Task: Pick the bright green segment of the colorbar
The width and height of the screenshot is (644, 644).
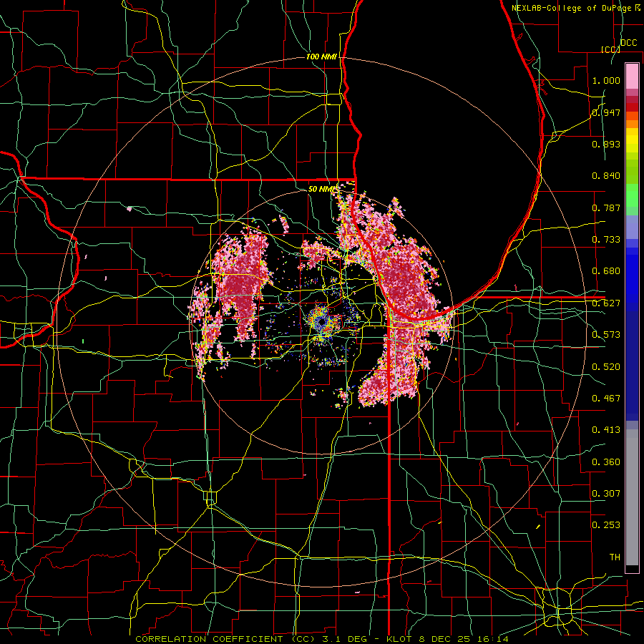Action: tap(632, 195)
